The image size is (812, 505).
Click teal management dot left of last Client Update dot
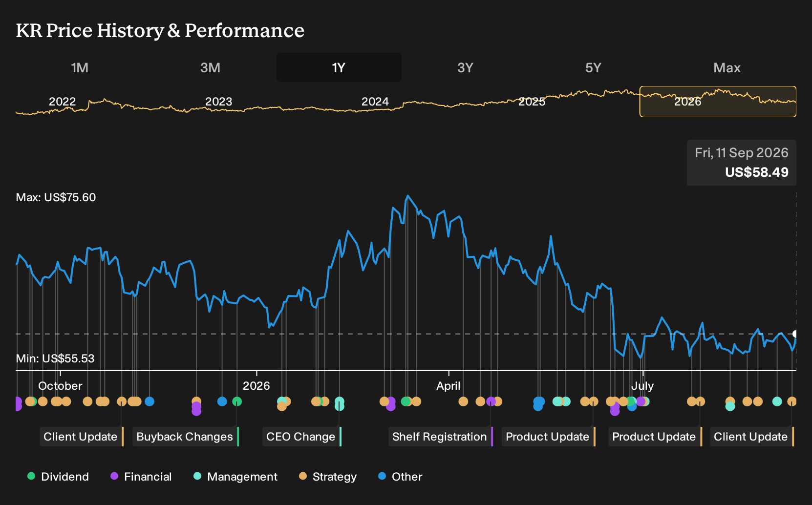[777, 401]
